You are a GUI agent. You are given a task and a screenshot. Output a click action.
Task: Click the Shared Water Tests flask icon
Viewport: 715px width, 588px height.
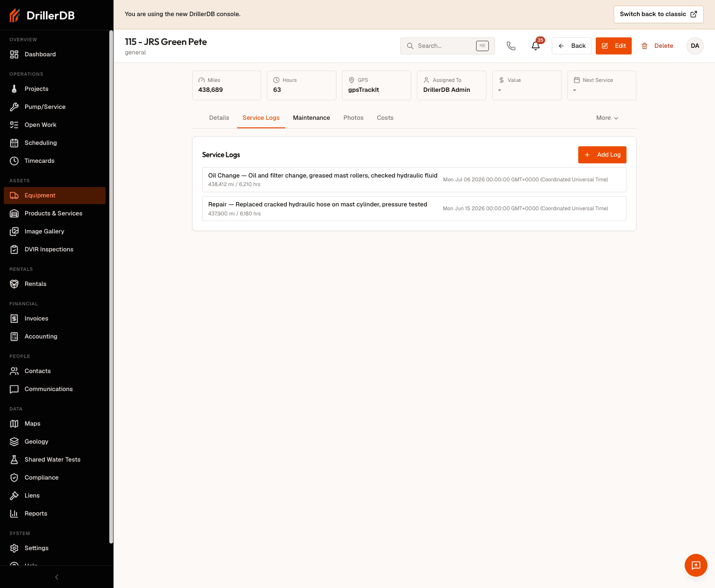pos(14,460)
